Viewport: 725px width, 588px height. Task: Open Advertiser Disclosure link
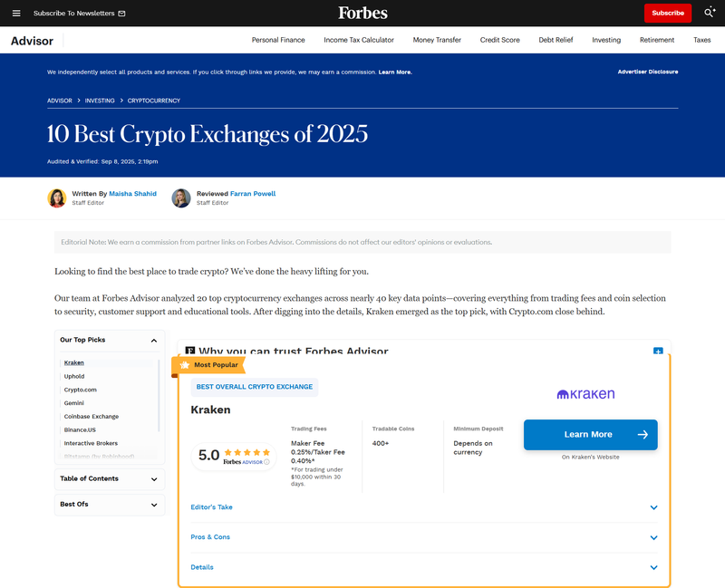coord(648,72)
